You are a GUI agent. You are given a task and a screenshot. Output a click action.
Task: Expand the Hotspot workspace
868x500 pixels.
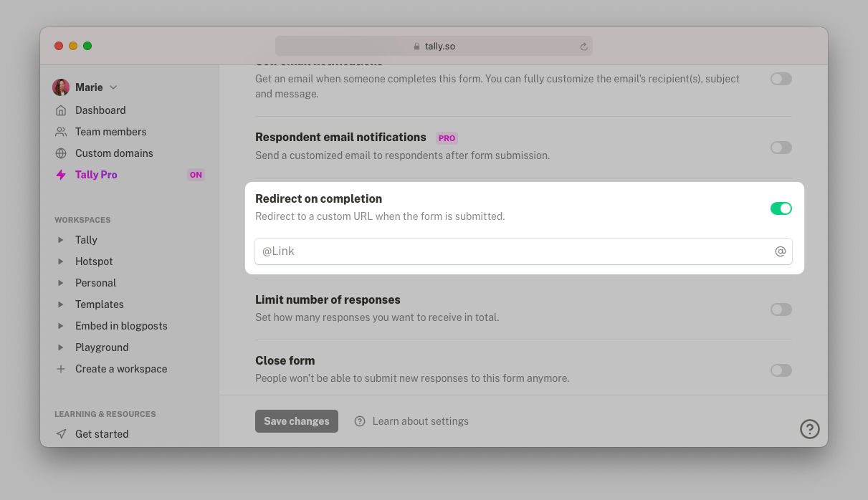pyautogui.click(x=61, y=261)
